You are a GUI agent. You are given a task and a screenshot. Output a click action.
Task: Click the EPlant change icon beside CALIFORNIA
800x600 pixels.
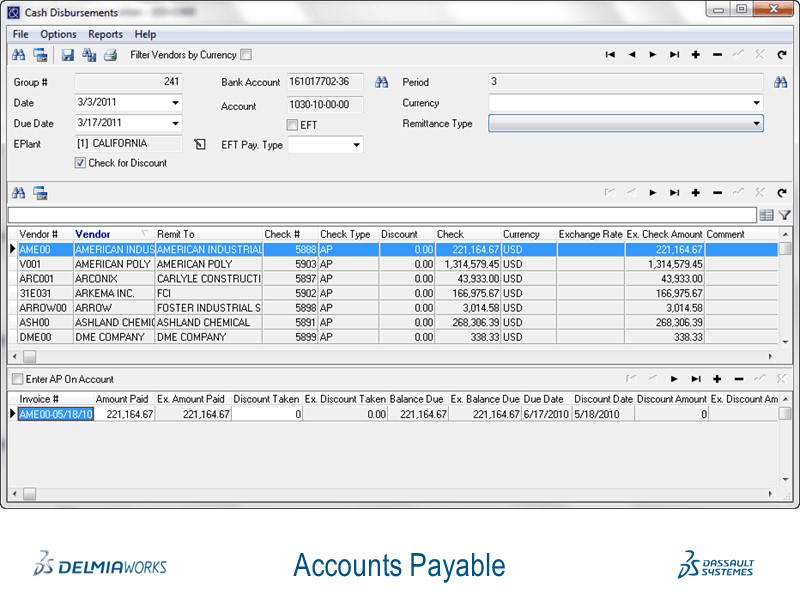click(200, 145)
